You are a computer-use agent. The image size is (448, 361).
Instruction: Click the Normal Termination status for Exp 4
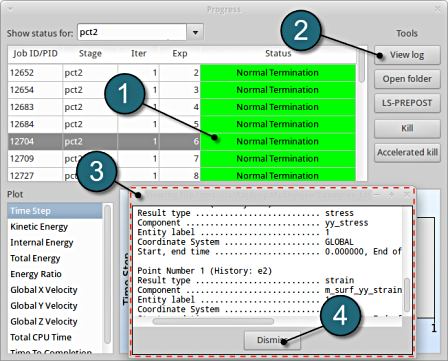pos(278,107)
